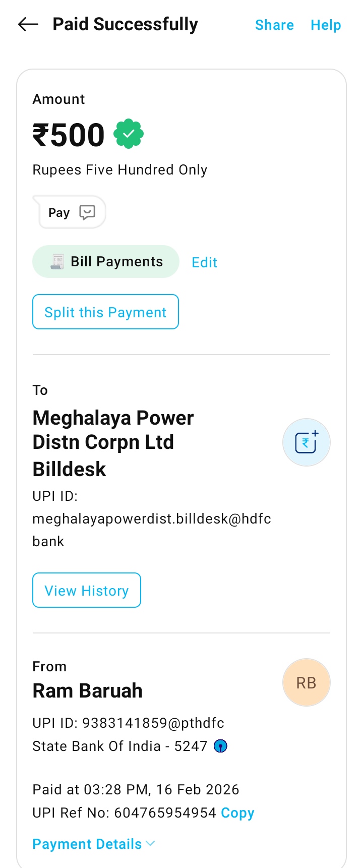Share this payment receipt

pos(274,25)
